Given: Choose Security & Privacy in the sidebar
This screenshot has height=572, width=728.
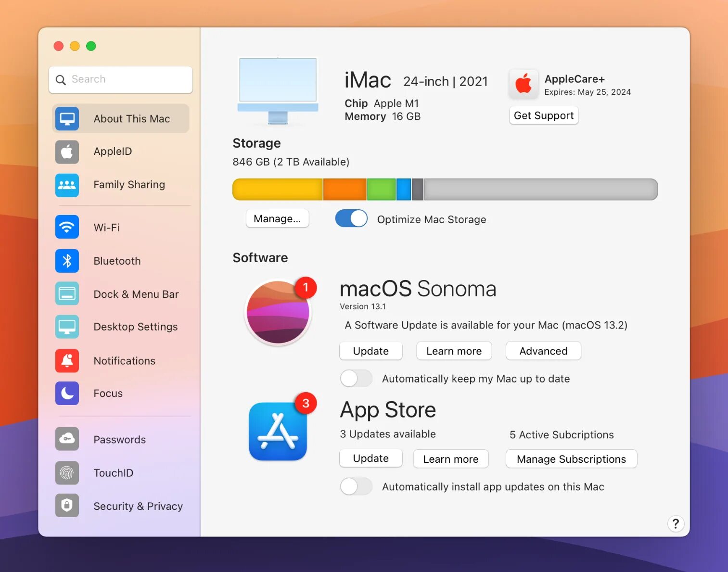Looking at the screenshot, I should (x=121, y=506).
